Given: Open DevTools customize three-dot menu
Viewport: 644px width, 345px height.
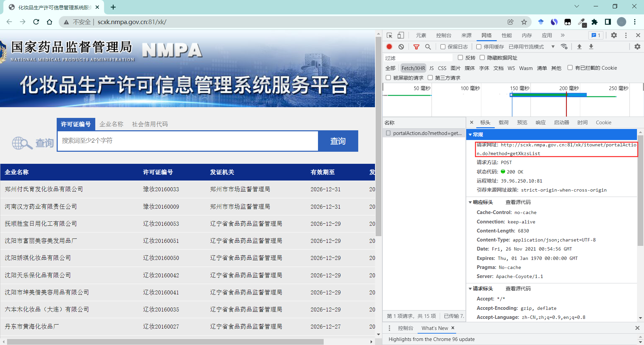Looking at the screenshot, I should [x=626, y=35].
